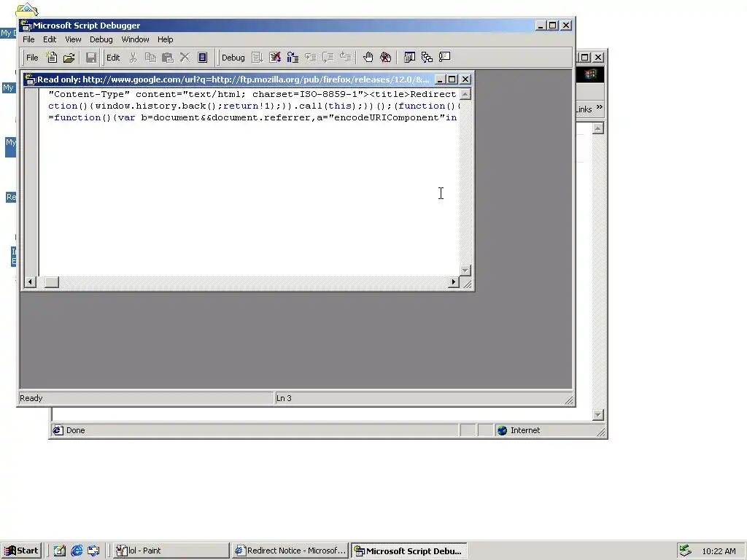The width and height of the screenshot is (747, 560).
Task: Maximize the Read only document window
Action: click(x=452, y=79)
